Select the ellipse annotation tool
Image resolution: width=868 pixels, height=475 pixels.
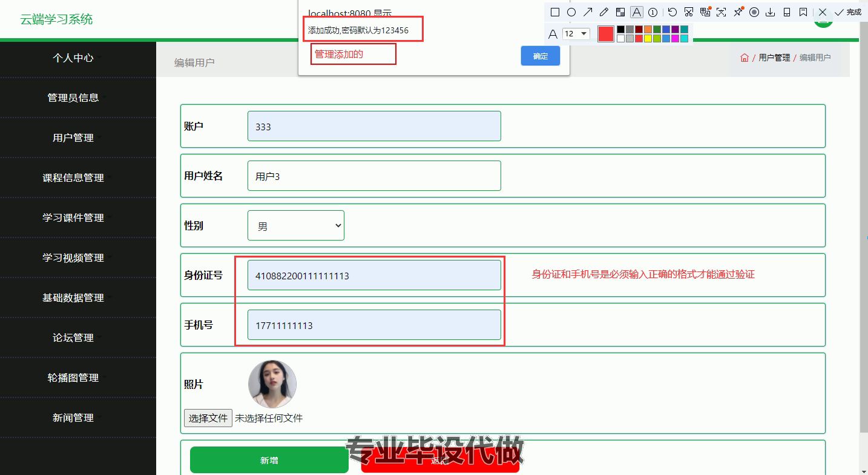click(x=571, y=12)
